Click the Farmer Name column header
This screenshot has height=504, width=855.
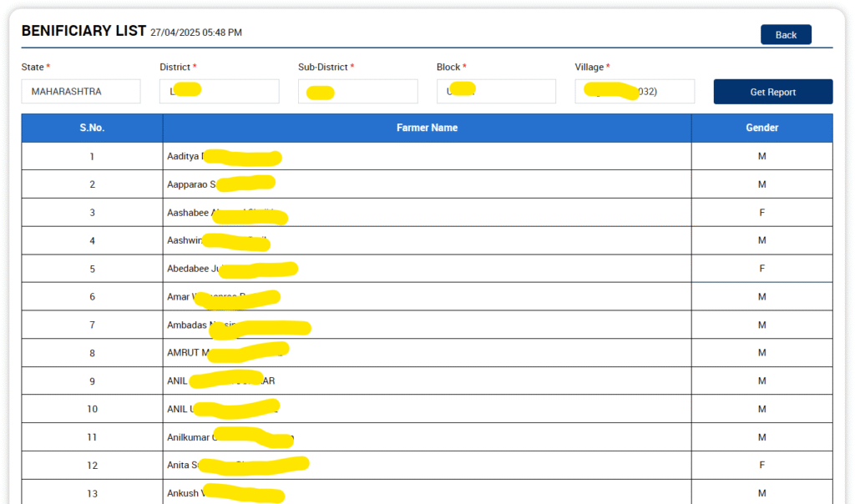coord(427,128)
